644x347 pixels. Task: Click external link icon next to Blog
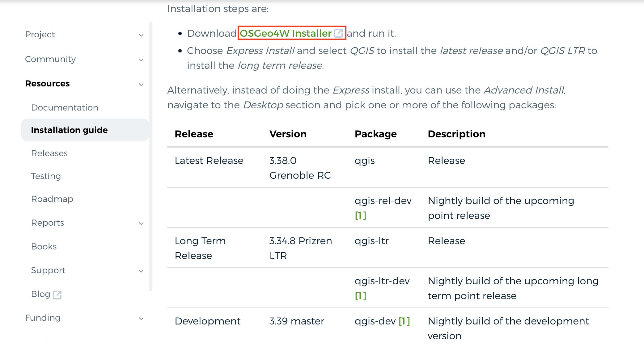tap(57, 295)
